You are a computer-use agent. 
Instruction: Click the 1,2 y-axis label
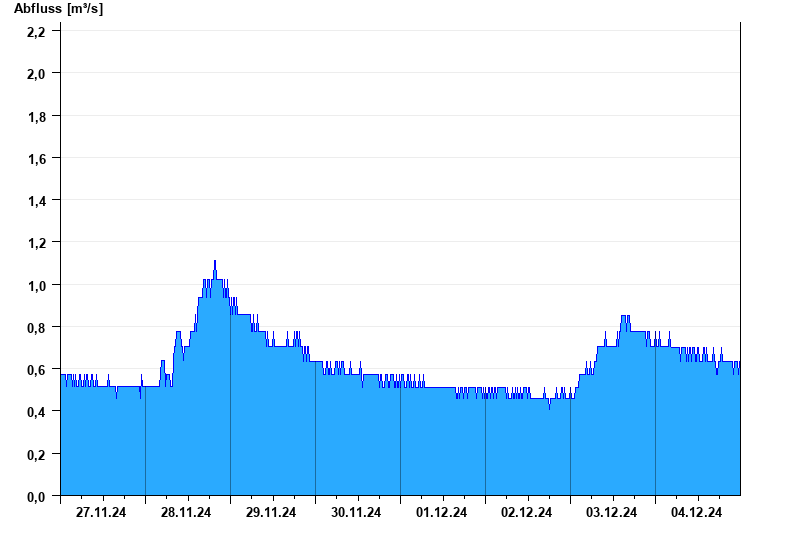[x=36, y=243]
